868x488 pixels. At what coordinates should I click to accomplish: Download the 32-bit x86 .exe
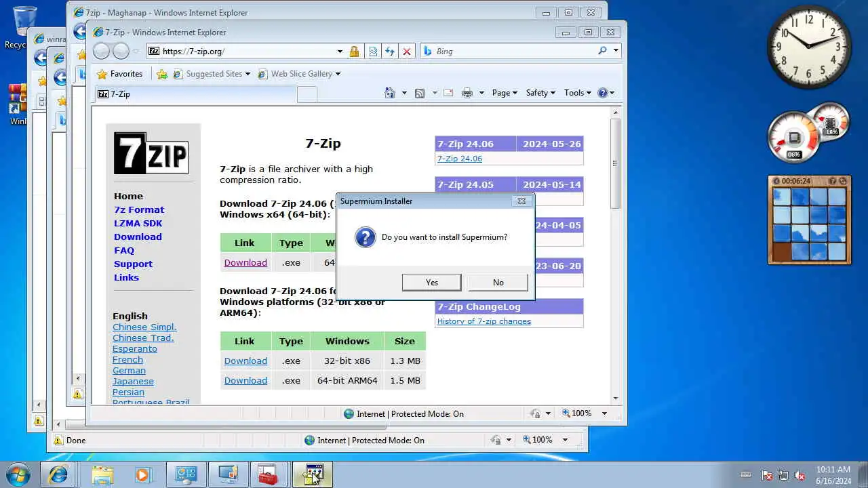click(x=245, y=361)
